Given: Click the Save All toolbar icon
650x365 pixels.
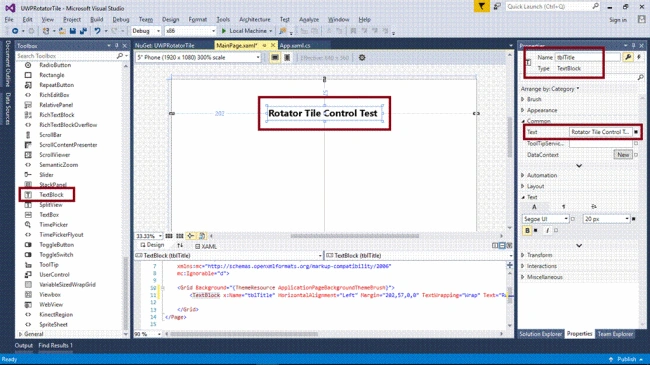Looking at the screenshot, I should pos(83,31).
